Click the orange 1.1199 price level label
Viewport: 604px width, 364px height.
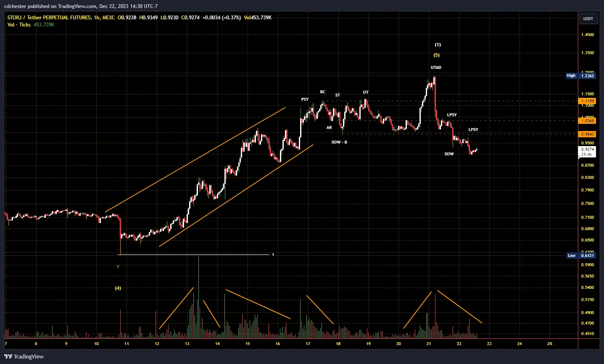tap(588, 101)
